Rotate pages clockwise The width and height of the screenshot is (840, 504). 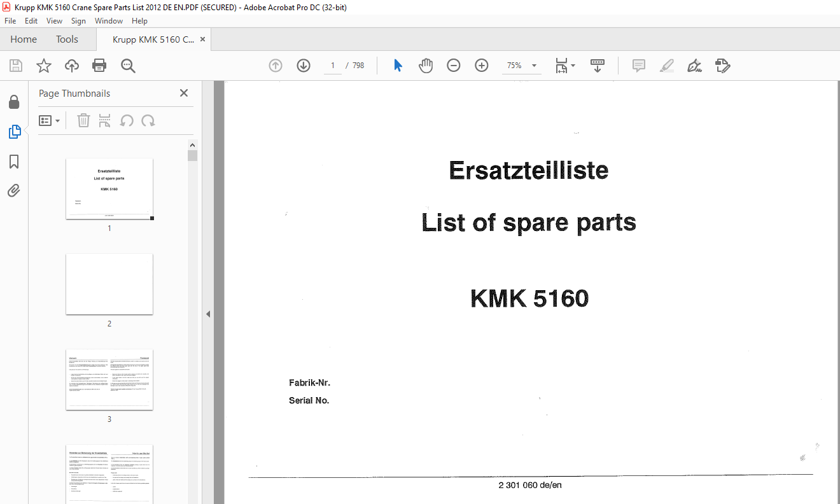click(x=148, y=120)
